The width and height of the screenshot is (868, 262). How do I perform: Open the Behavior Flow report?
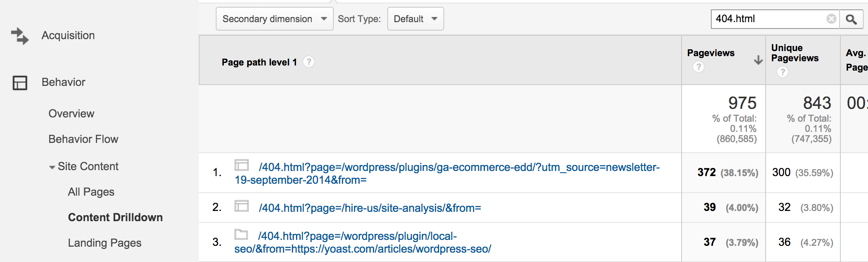(x=83, y=139)
